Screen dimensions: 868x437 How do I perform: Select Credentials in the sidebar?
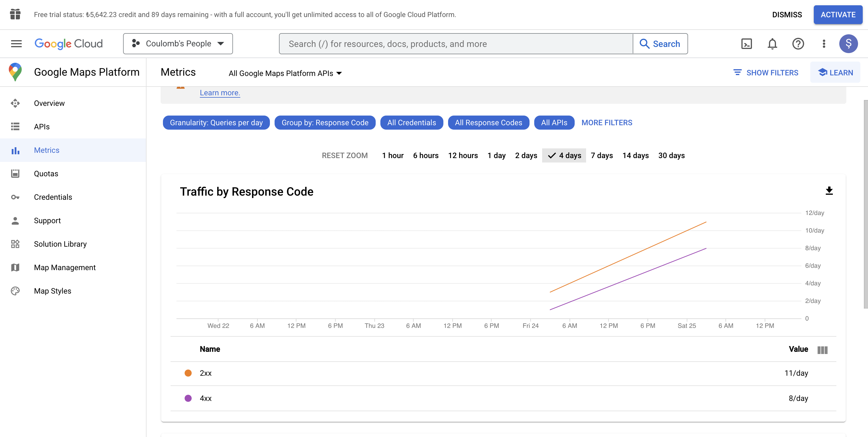click(x=53, y=197)
